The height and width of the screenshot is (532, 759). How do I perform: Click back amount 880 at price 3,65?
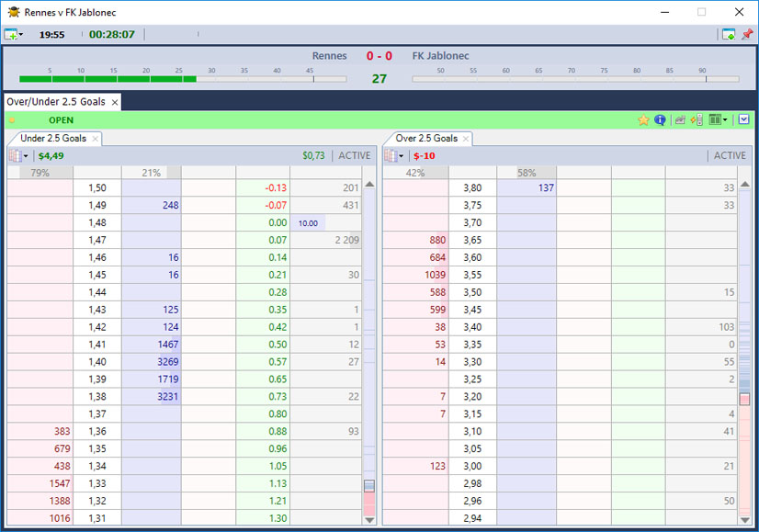coord(416,240)
